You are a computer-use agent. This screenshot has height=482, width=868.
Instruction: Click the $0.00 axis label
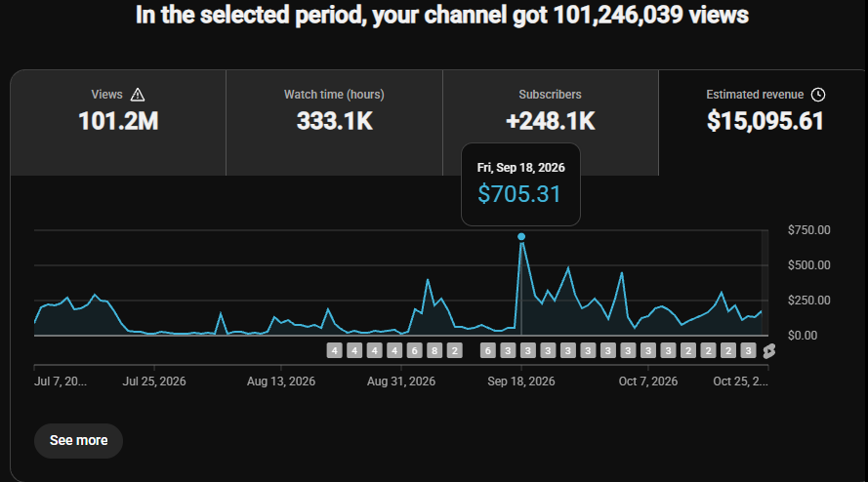click(803, 336)
